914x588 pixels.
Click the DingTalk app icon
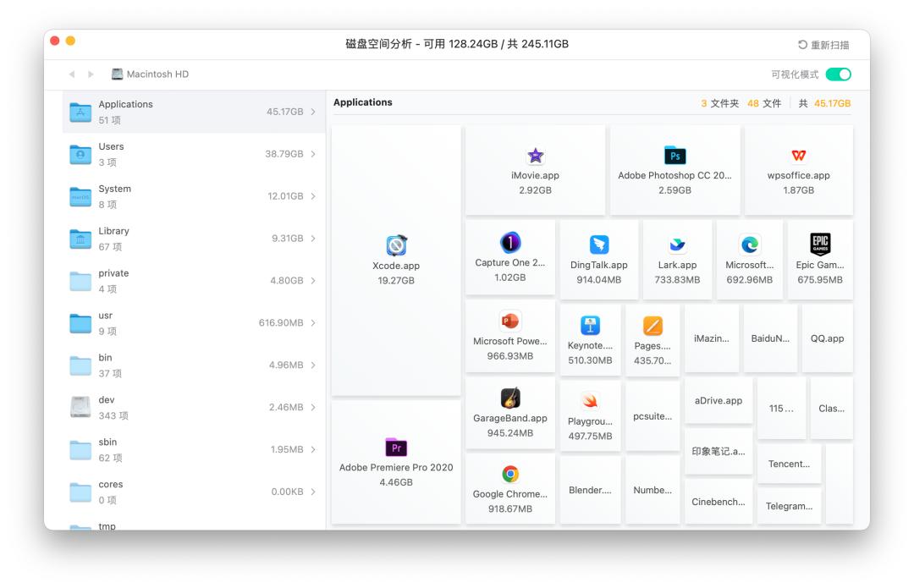[598, 245]
